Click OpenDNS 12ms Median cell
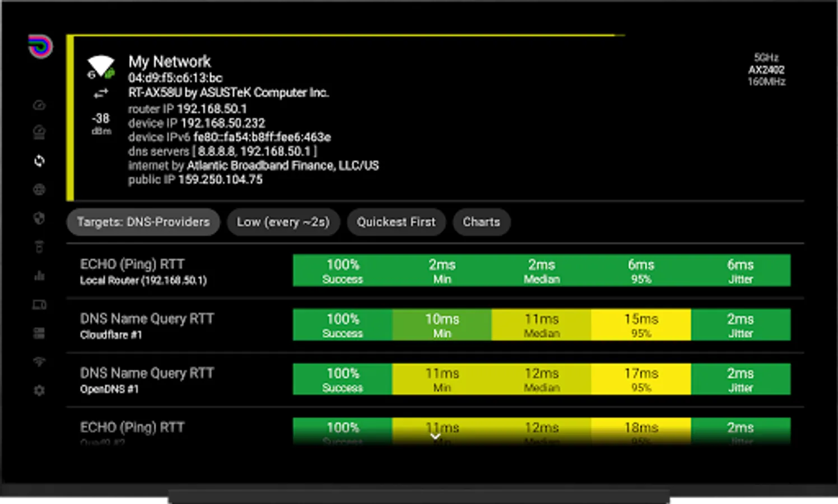 tap(542, 379)
